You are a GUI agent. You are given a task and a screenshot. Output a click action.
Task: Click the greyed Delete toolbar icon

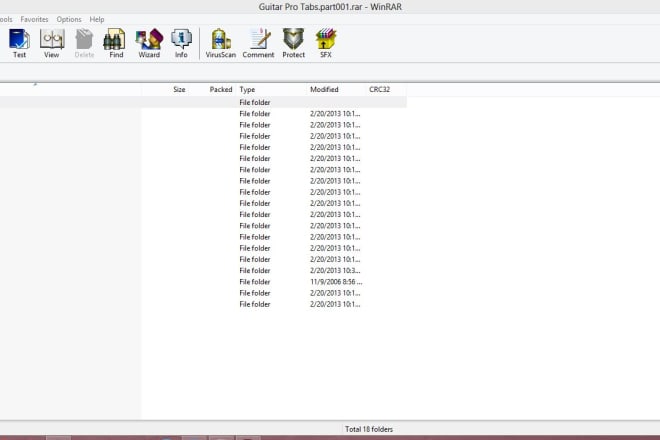tap(84, 43)
